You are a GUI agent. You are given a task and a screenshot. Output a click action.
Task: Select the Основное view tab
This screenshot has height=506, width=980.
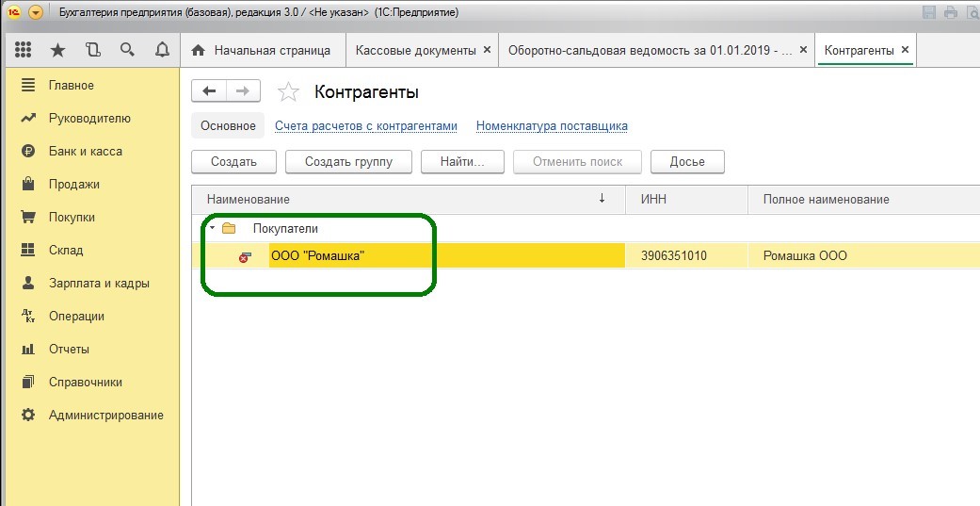tap(228, 125)
